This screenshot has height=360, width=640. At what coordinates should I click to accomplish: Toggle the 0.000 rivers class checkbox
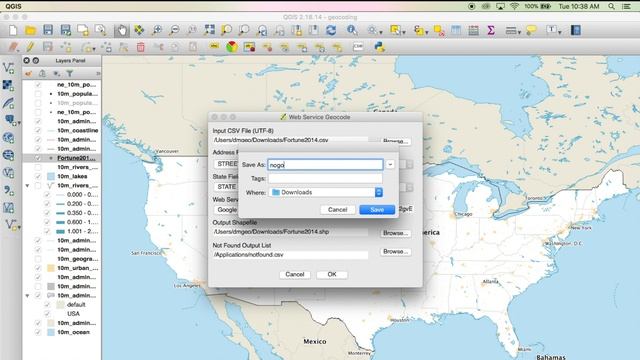click(x=47, y=195)
